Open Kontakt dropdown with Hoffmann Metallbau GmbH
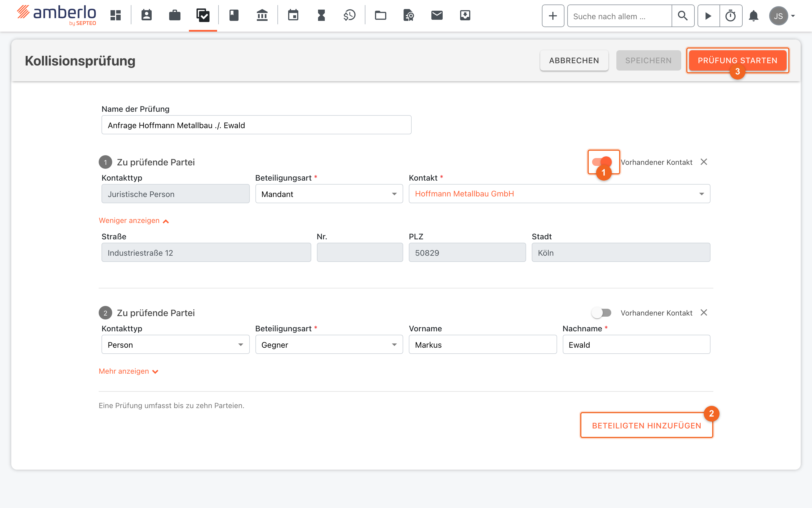This screenshot has width=812, height=508. [559, 194]
